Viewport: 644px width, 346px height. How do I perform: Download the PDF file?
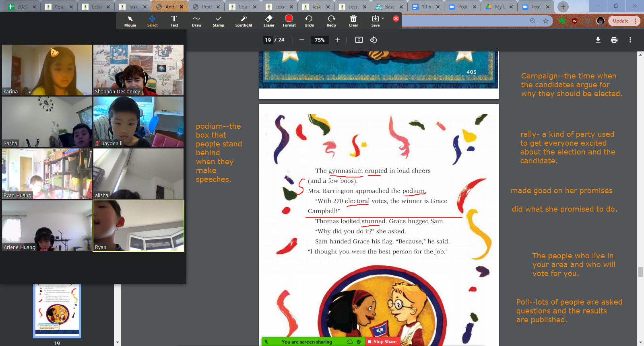coord(598,40)
